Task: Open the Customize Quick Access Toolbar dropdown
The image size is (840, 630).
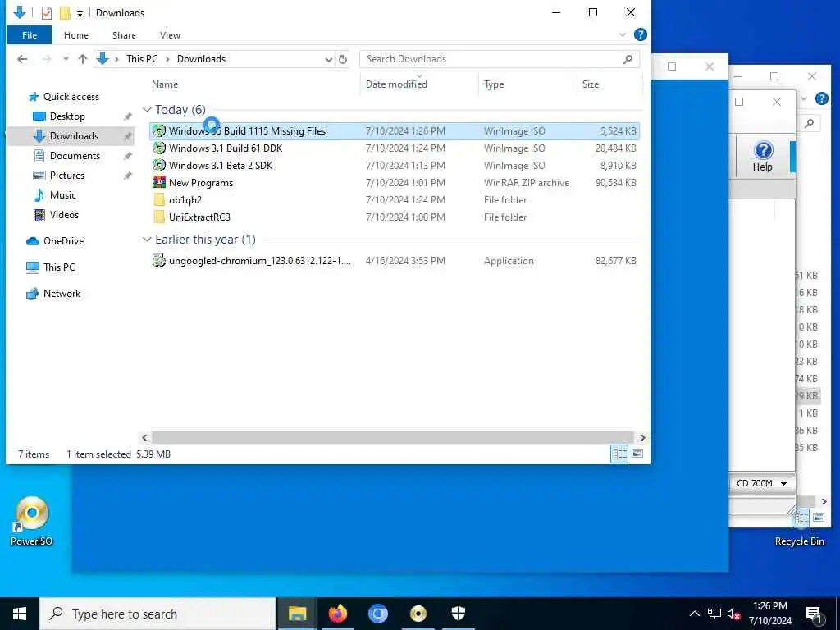Action: (80, 13)
